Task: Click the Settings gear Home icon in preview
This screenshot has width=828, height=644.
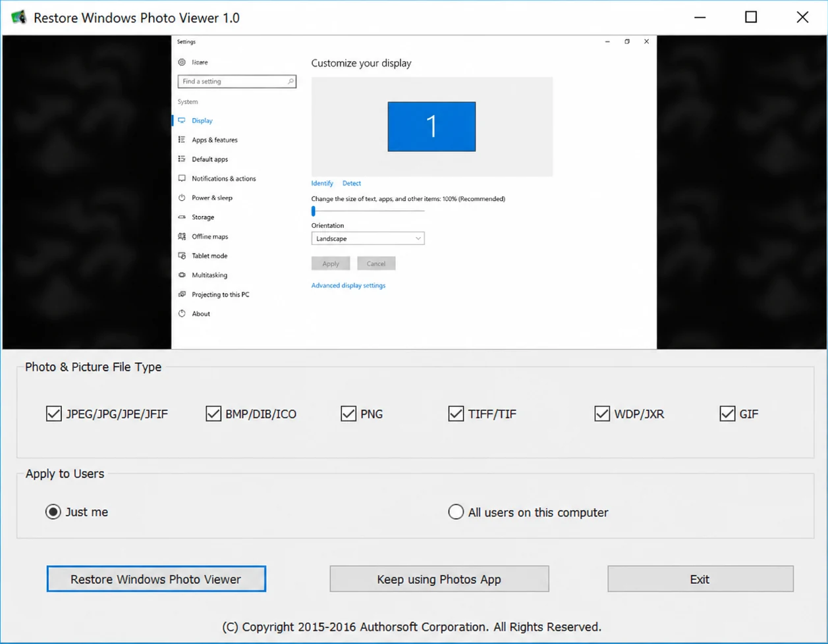Action: pyautogui.click(x=182, y=62)
